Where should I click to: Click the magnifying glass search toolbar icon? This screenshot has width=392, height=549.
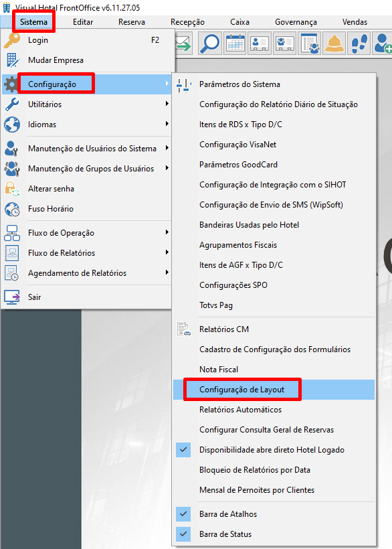click(210, 44)
